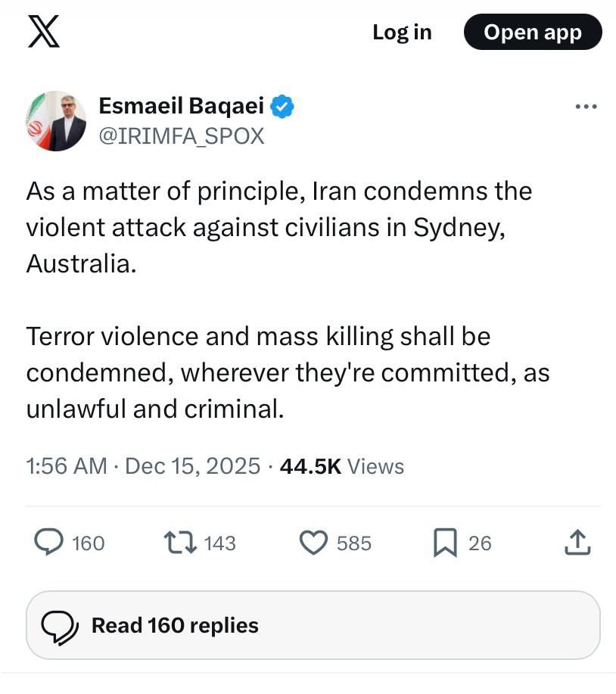Image resolution: width=616 pixels, height=694 pixels.
Task: Click the 143 reposts count
Action: point(220,543)
